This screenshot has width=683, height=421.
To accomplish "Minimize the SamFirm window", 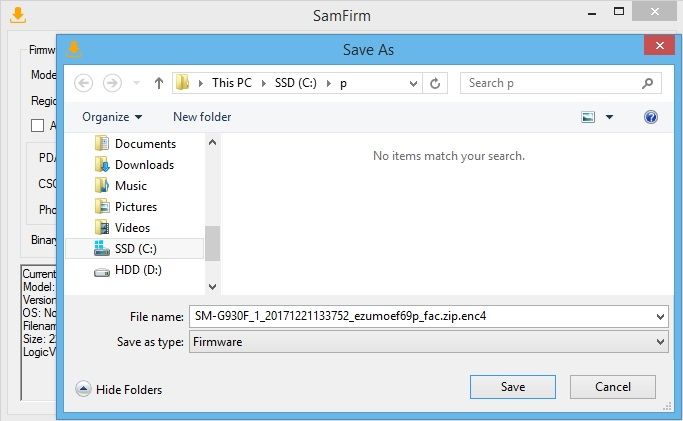I will tap(592, 13).
